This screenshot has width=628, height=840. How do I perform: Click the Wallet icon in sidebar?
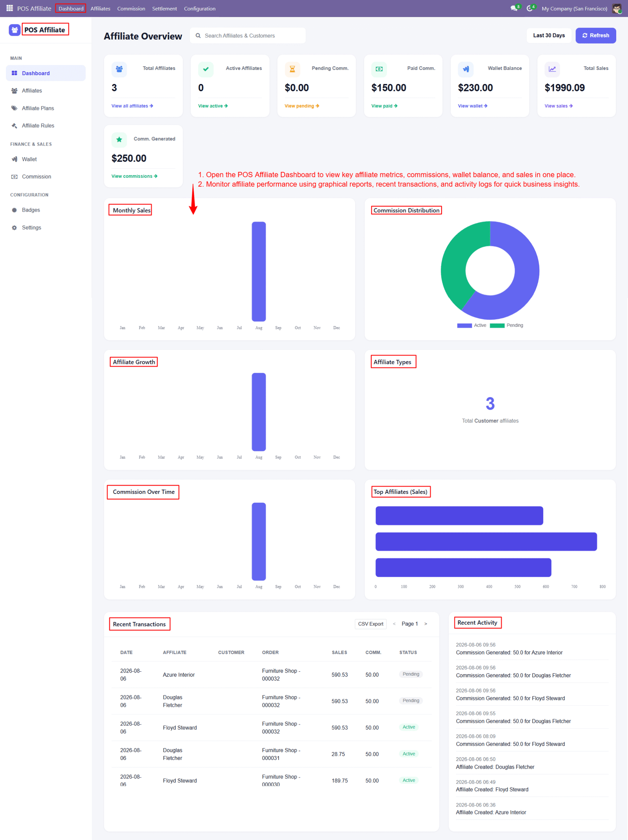[15, 159]
